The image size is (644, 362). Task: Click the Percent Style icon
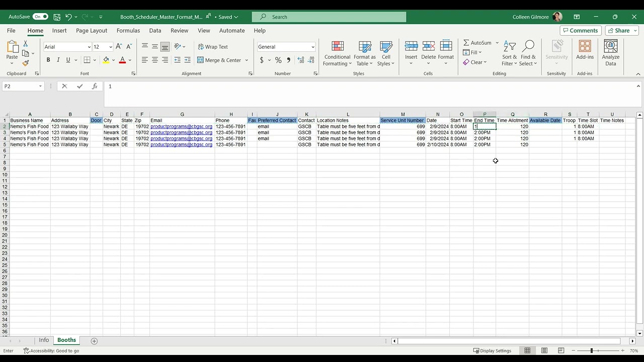pos(278,60)
